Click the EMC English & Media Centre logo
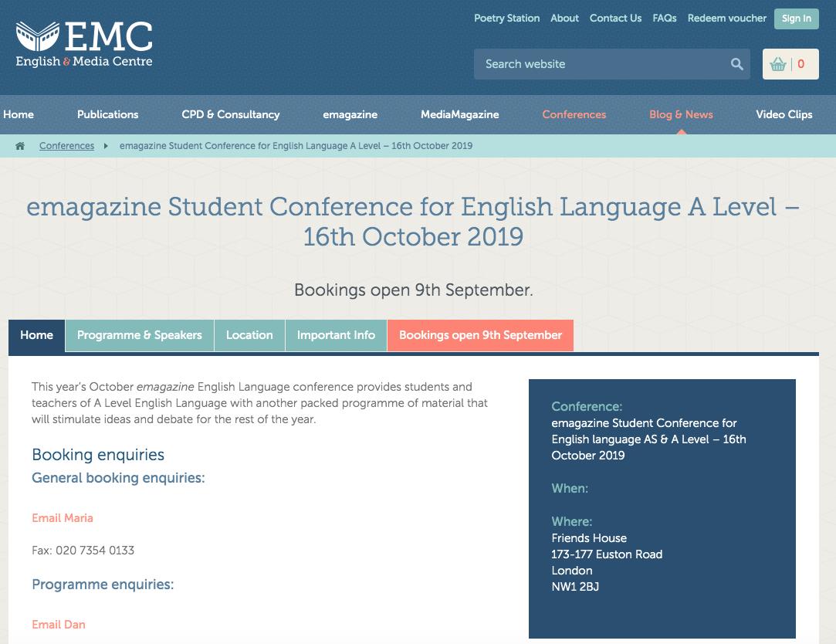Viewport: 836px width, 644px height. click(84, 45)
